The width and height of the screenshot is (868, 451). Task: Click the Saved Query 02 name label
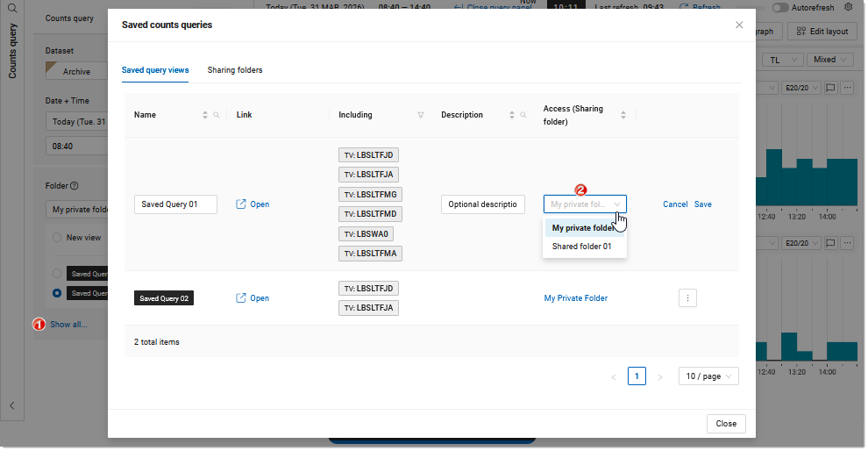pos(164,298)
